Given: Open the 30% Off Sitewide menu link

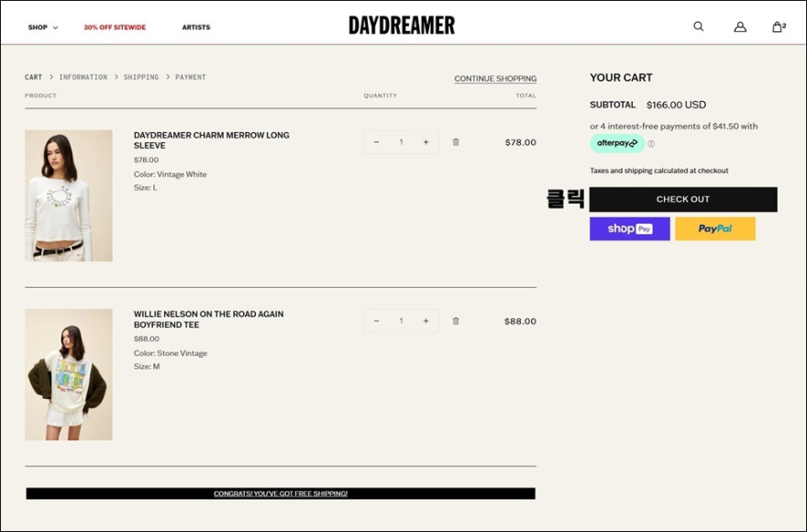Looking at the screenshot, I should pos(115,28).
